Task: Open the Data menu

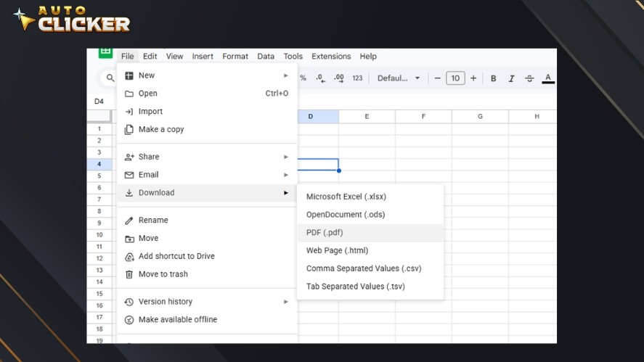Action: point(266,57)
